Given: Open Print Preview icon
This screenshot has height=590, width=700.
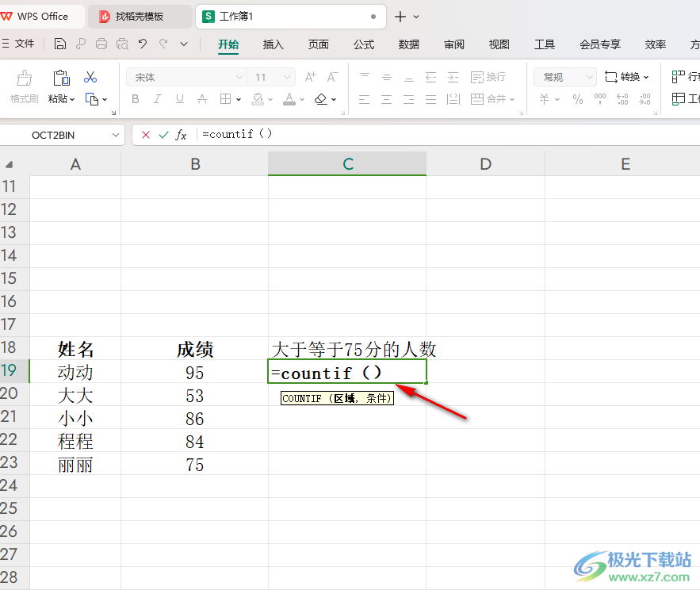Looking at the screenshot, I should tap(122, 44).
